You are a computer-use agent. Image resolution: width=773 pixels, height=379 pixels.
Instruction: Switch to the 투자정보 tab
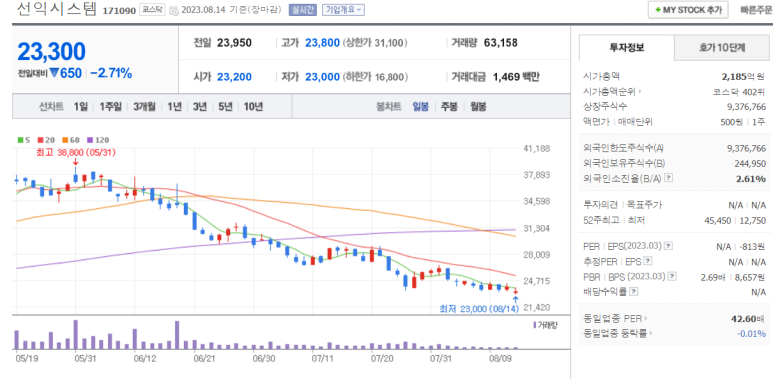point(626,47)
